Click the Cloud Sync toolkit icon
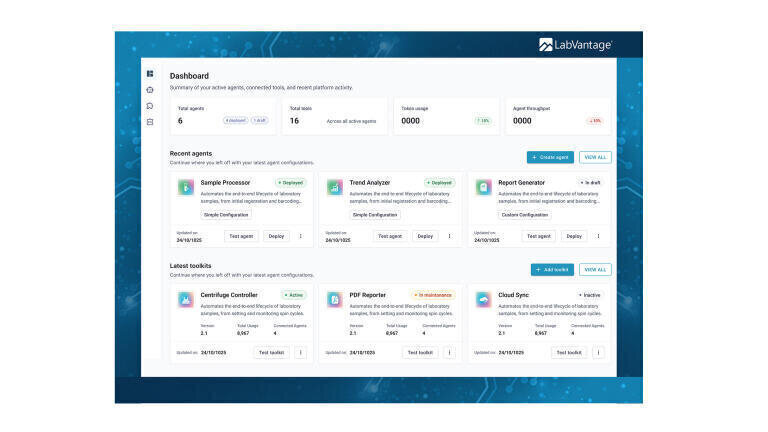This screenshot has width=768, height=432. 483,300
